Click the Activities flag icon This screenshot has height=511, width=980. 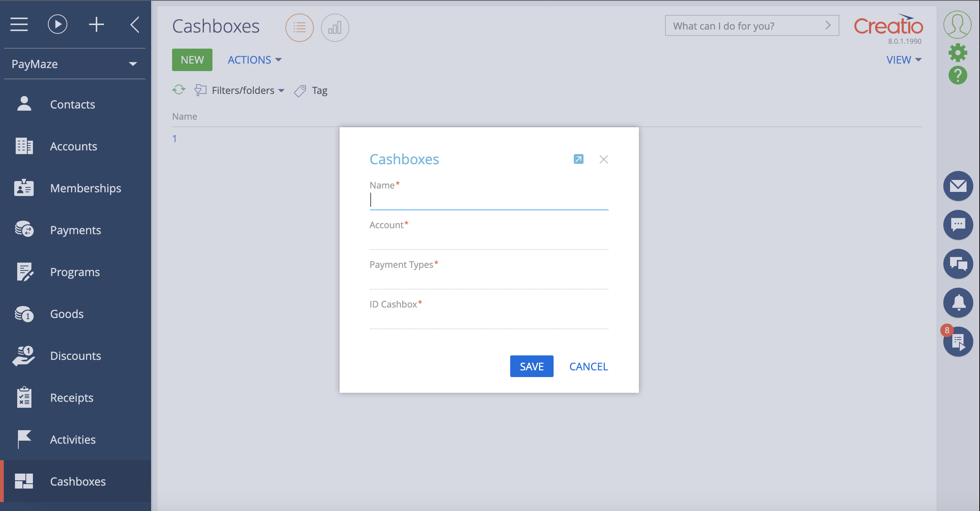25,439
